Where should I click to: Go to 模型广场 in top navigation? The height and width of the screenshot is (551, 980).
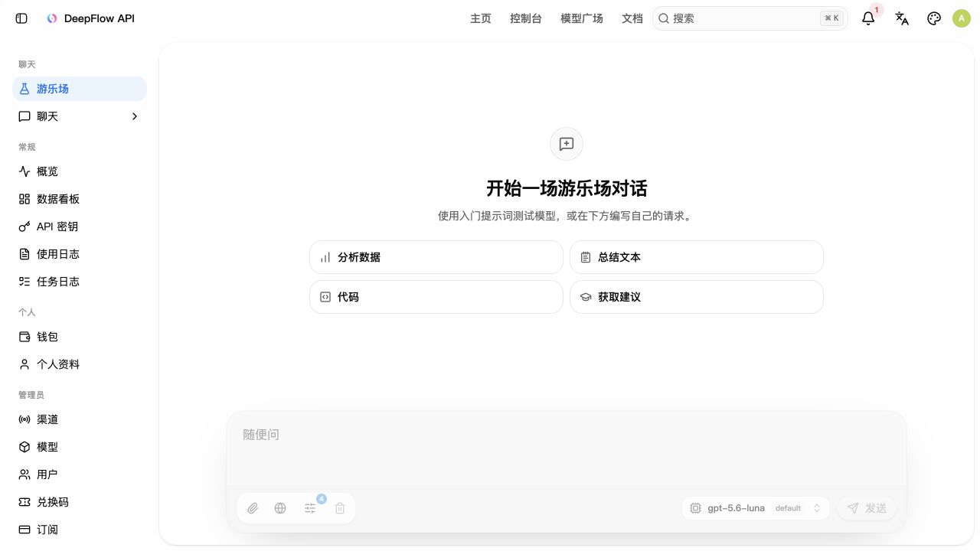click(582, 18)
